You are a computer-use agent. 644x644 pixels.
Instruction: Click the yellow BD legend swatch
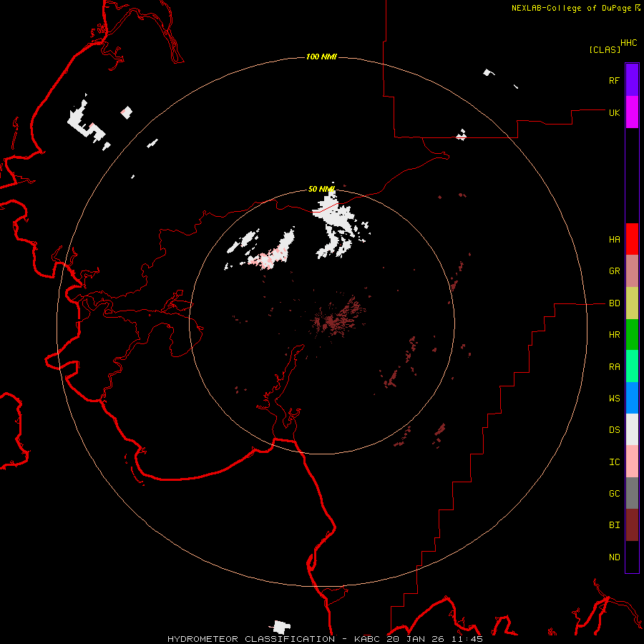(632, 303)
